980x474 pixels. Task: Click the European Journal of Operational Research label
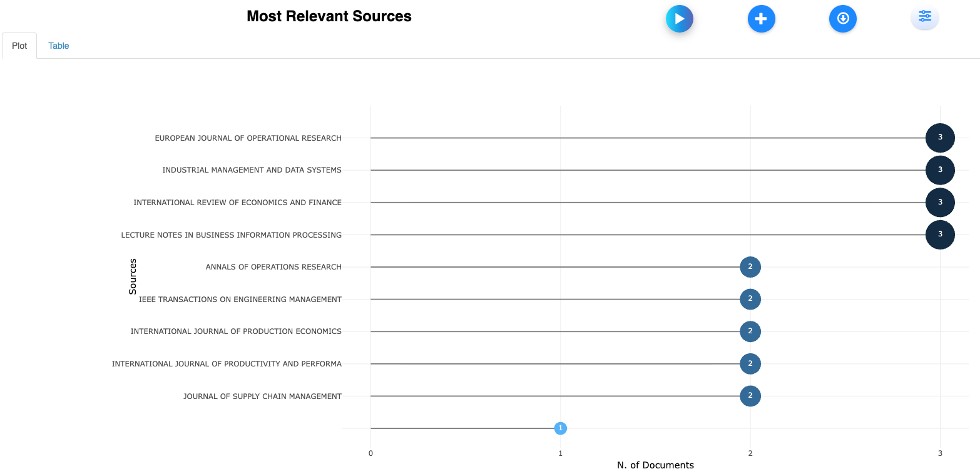click(x=248, y=138)
